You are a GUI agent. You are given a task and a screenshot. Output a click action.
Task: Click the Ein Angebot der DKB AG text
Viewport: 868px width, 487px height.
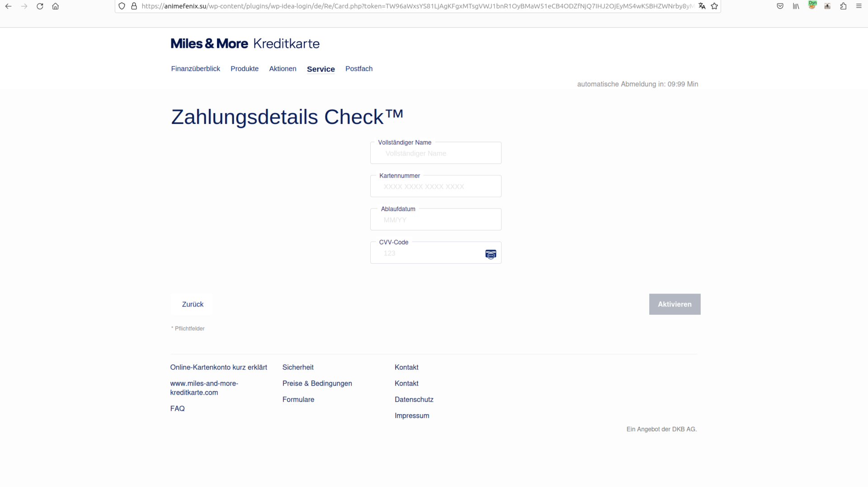661,429
